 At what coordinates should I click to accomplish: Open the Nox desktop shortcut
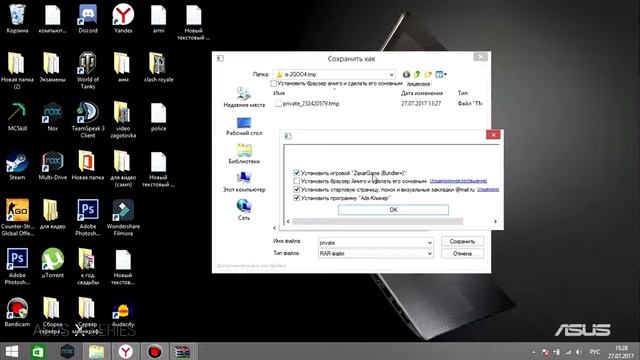[x=52, y=117]
